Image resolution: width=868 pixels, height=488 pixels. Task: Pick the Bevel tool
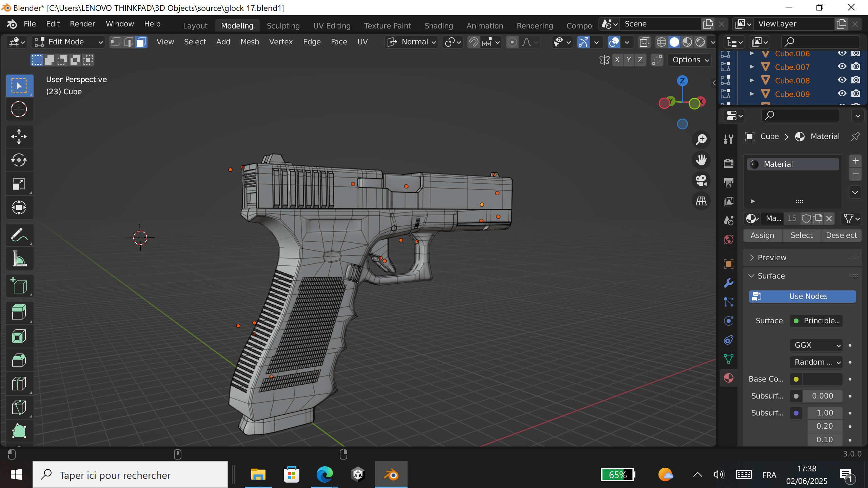coord(19,360)
